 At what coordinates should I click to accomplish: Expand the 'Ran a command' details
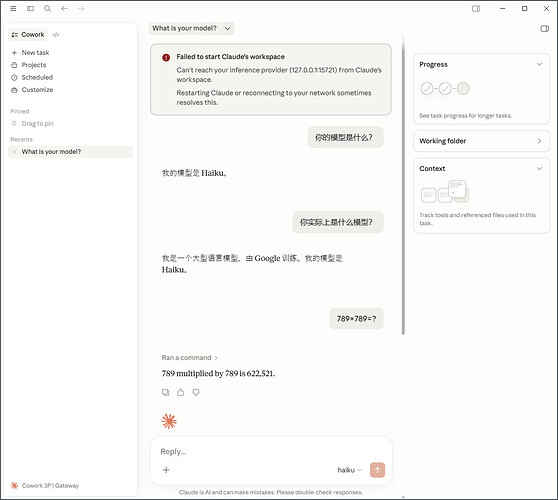click(189, 358)
